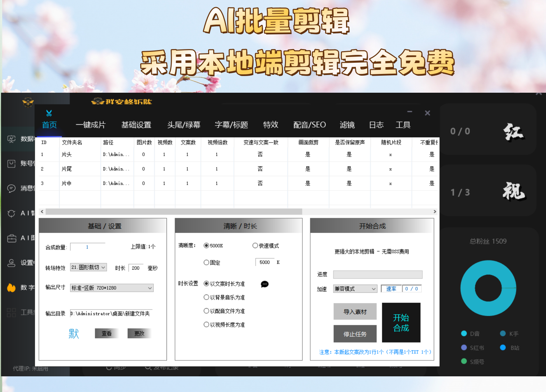
Task: Click the chat bubble help icon beside 以文案时长为准
Action: (264, 284)
